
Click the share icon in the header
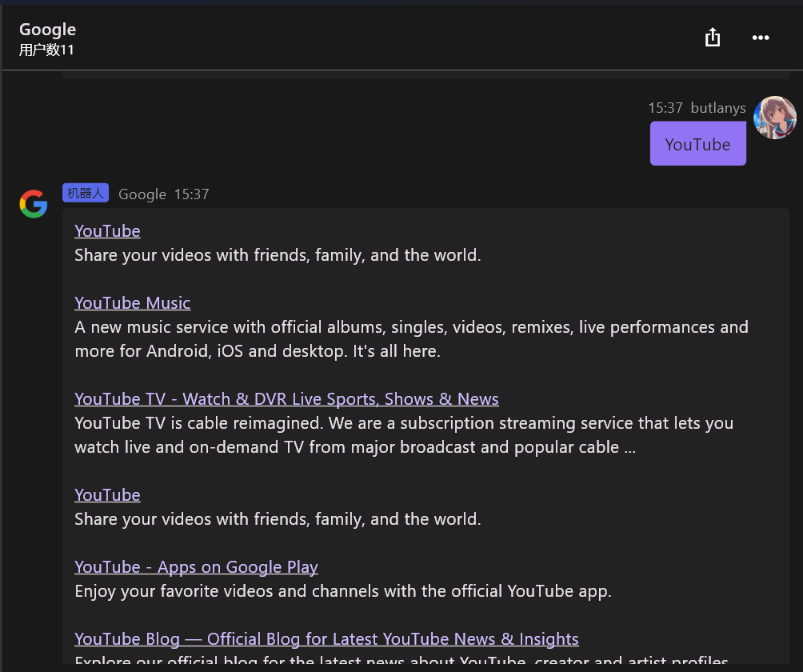pos(713,38)
